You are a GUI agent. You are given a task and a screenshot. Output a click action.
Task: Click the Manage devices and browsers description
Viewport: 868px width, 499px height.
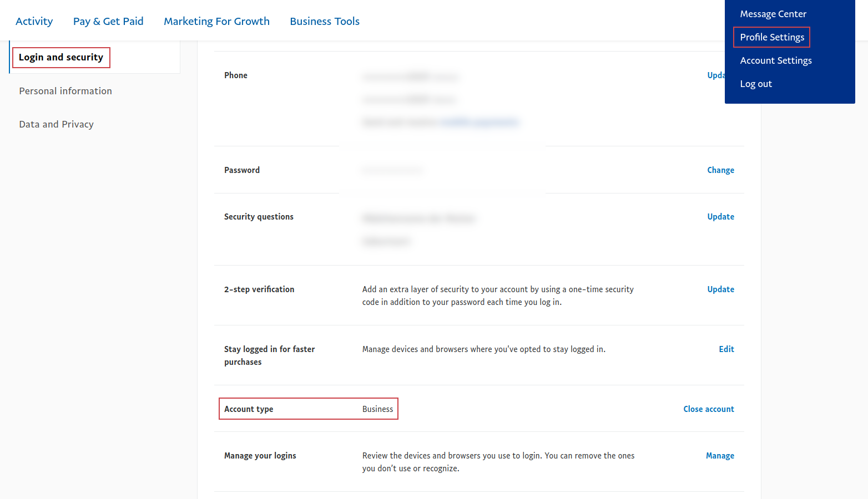coord(484,349)
